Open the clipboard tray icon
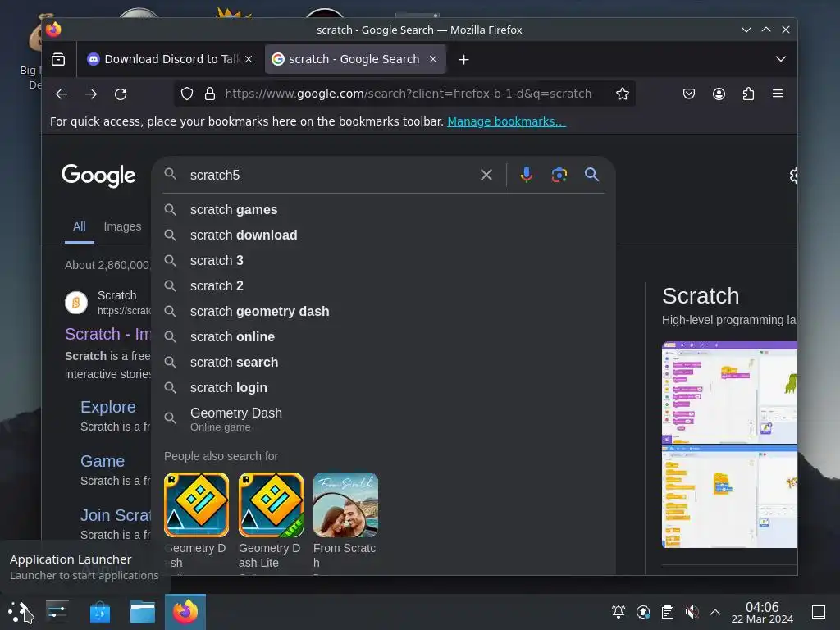 668,612
